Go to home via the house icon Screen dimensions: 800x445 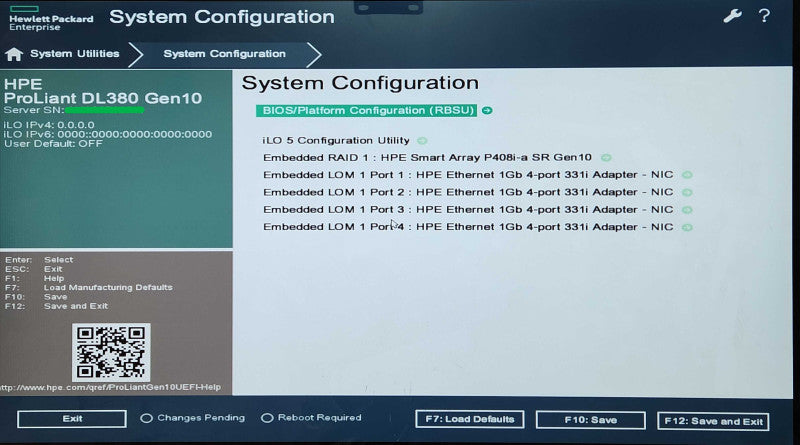[14, 54]
